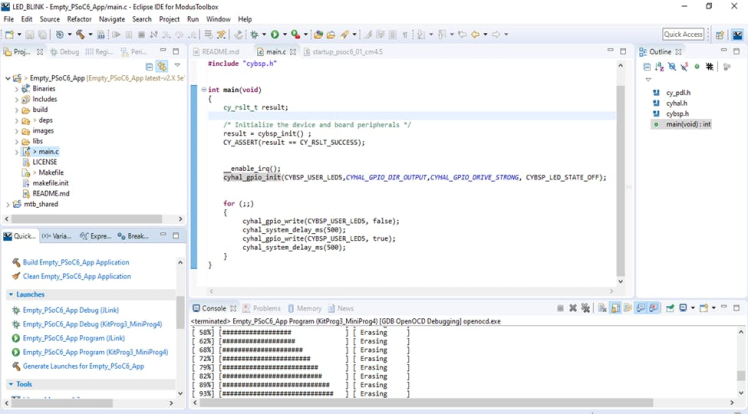Remove all terminated launches in Console
The width and height of the screenshot is (748, 414).
[586, 309]
